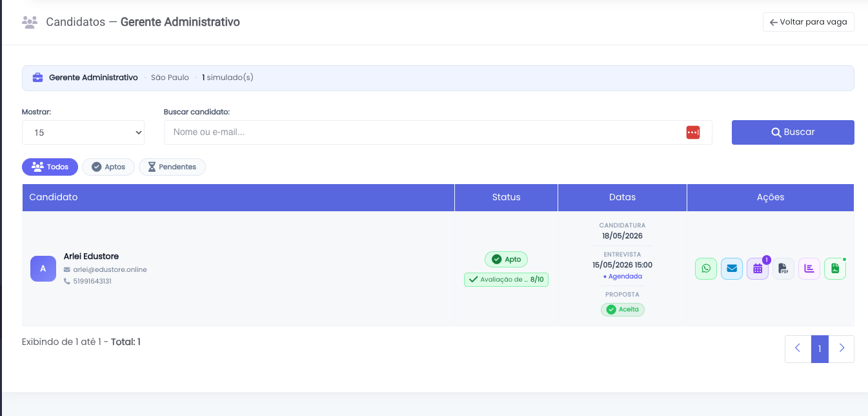Click the Apto status badge
This screenshot has height=416, width=868.
507,259
